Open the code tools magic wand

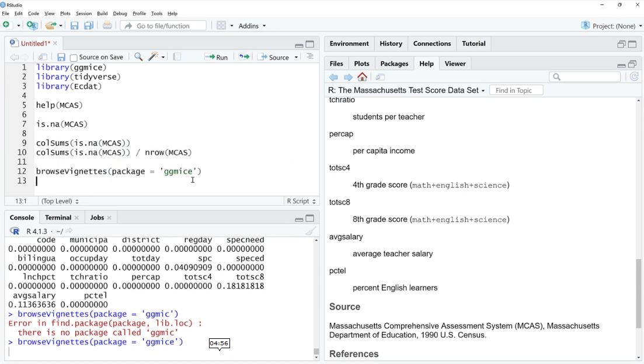pyautogui.click(x=154, y=57)
